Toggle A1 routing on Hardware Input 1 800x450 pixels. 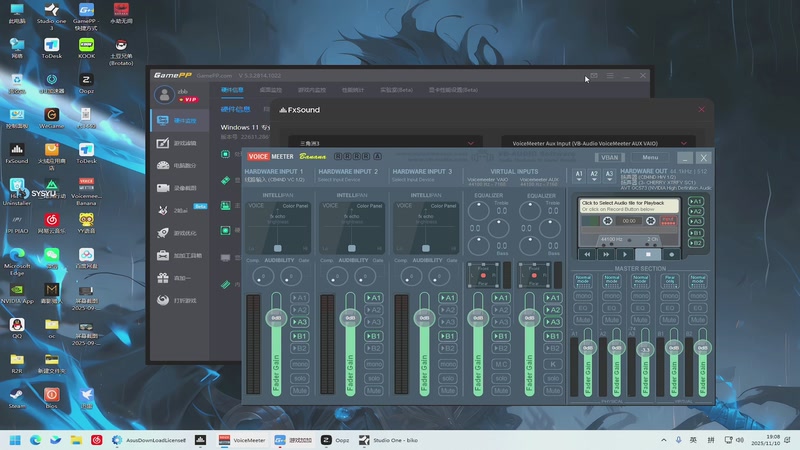pos(299,297)
